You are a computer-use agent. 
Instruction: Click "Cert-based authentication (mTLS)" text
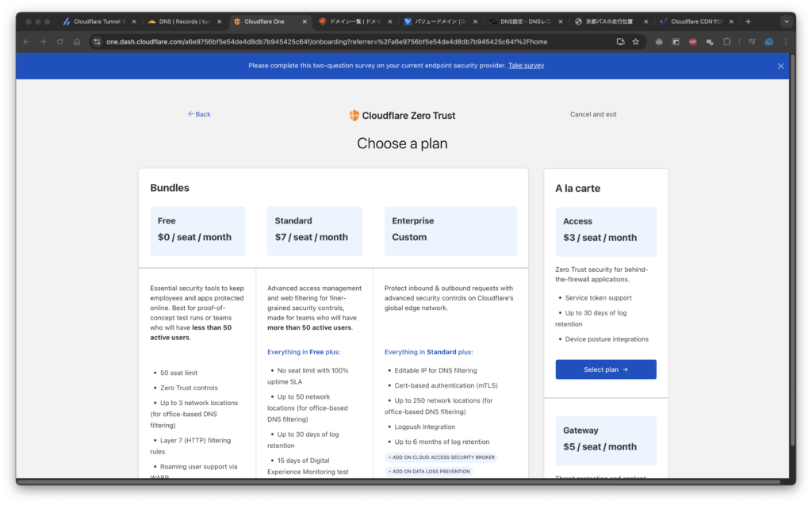(446, 386)
